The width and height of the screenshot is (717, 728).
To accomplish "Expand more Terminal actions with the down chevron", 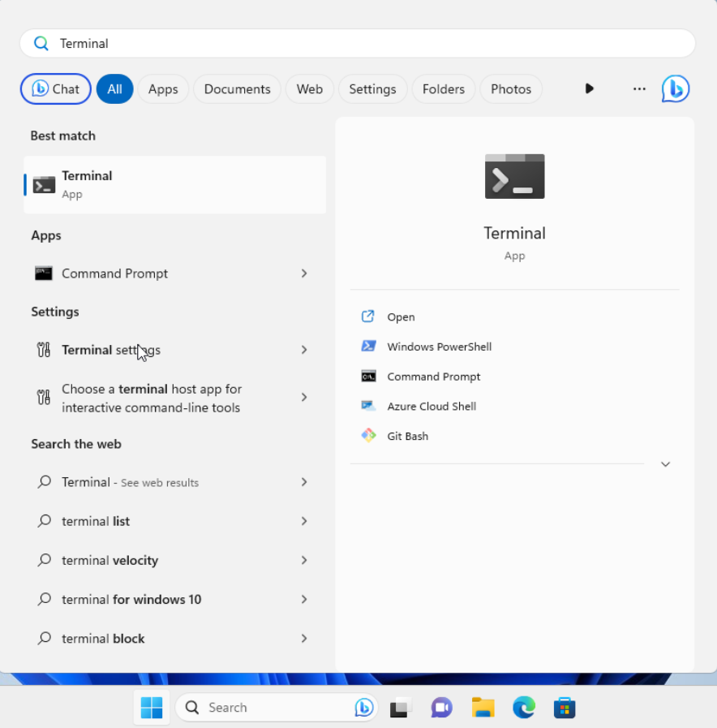I will [665, 463].
